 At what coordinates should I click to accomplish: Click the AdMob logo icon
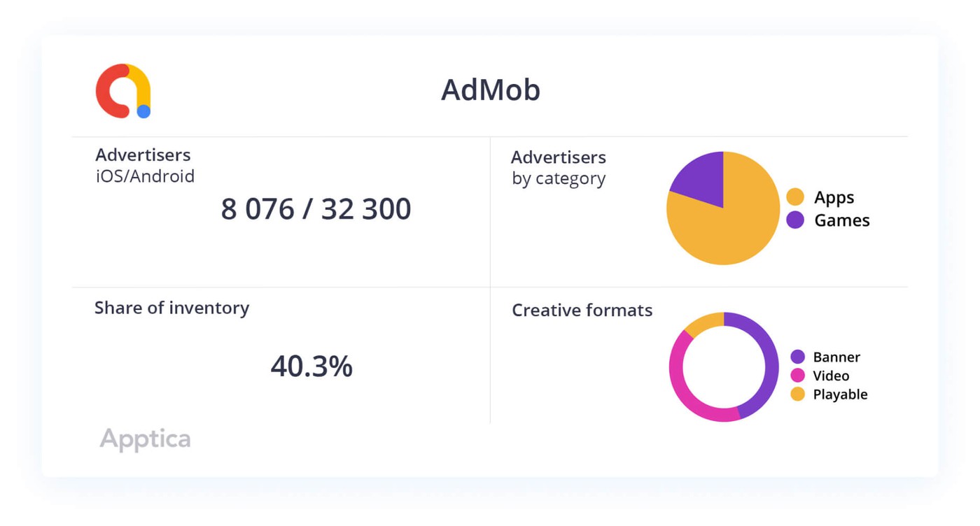click(124, 91)
